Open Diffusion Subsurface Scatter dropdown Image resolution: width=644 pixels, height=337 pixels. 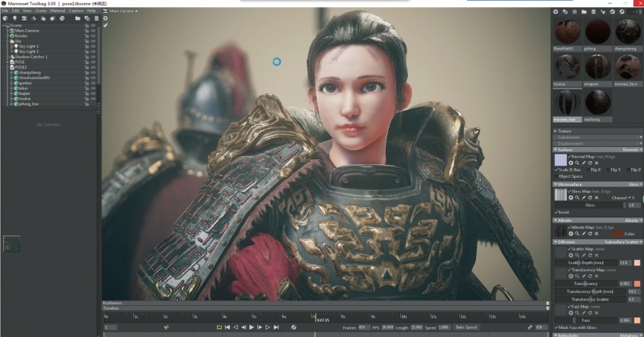click(623, 242)
